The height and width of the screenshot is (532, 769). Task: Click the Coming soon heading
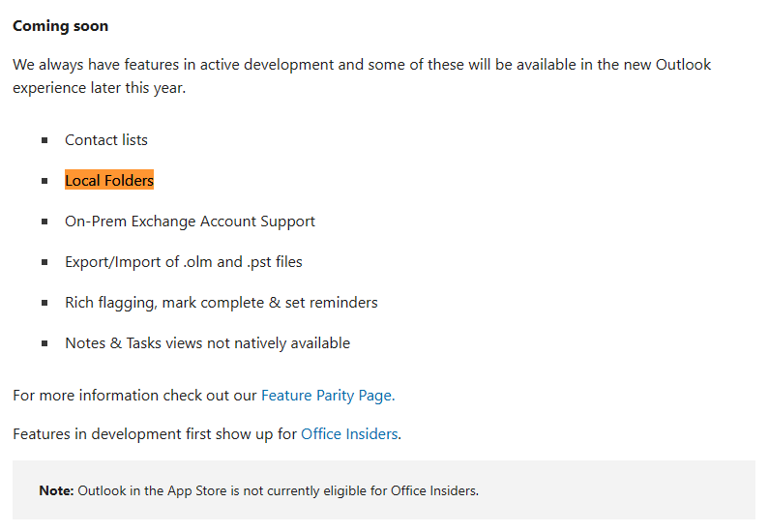click(x=60, y=26)
